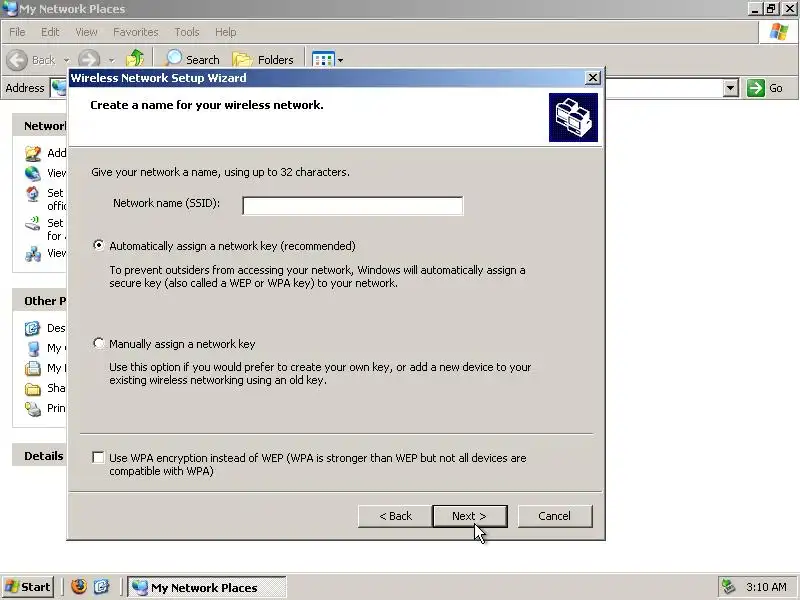Click the View network connections globe icon

coord(33,173)
